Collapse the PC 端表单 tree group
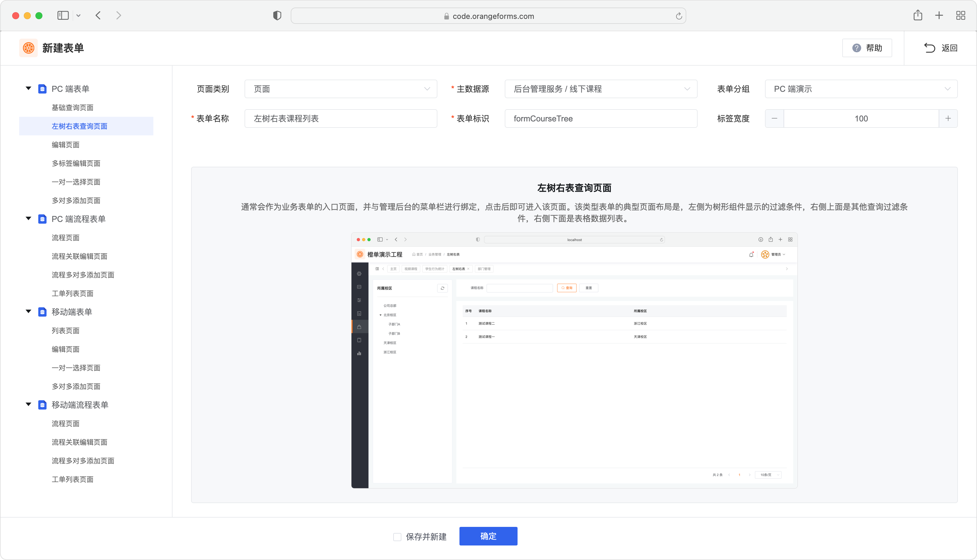 pos(28,89)
